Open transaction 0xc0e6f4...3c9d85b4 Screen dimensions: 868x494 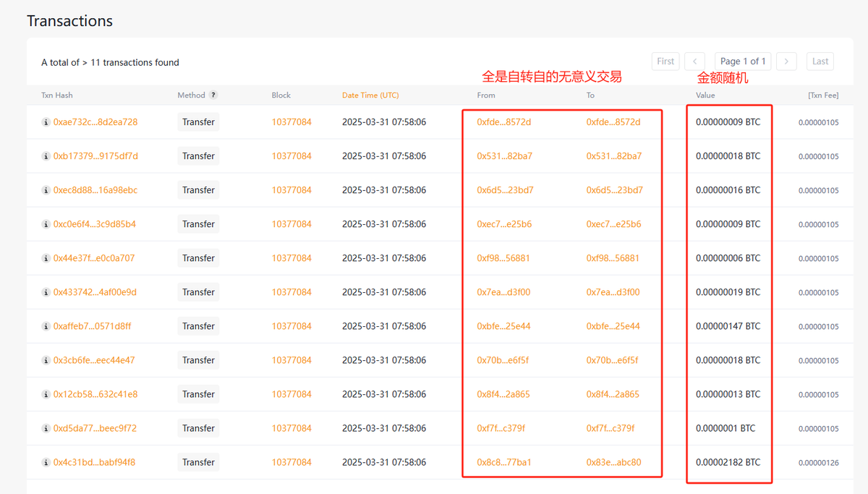(x=95, y=224)
